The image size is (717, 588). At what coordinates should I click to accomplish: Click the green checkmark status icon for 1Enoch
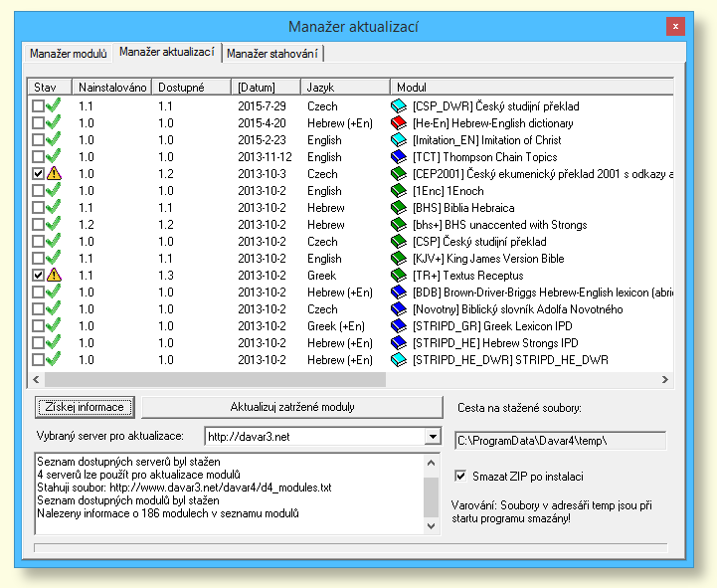(x=54, y=190)
